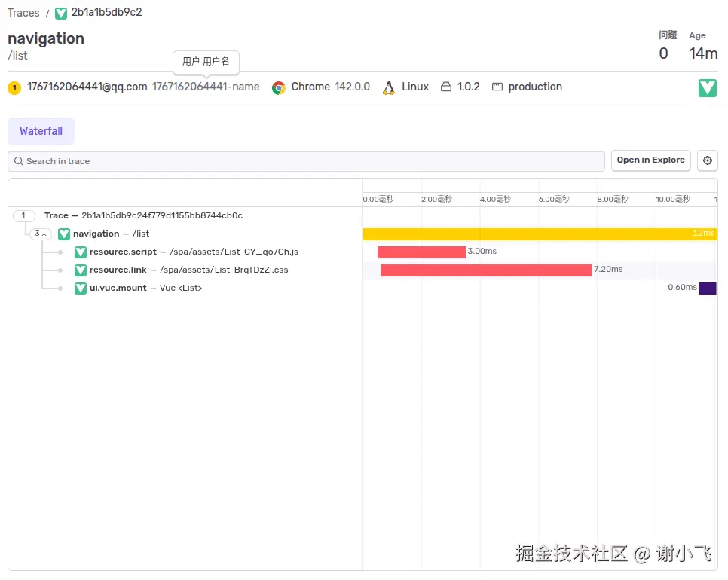Image resolution: width=728 pixels, height=580 pixels.
Task: Open trace view settings via gear icon
Action: [x=707, y=160]
